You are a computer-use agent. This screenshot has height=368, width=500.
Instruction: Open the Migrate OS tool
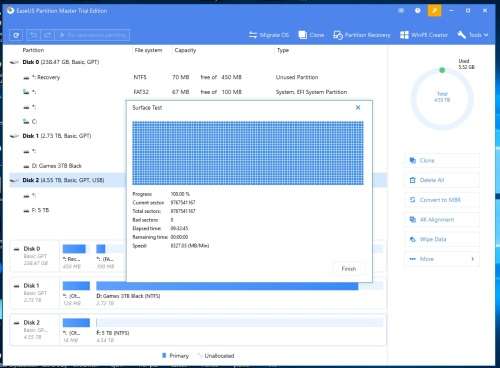269,35
